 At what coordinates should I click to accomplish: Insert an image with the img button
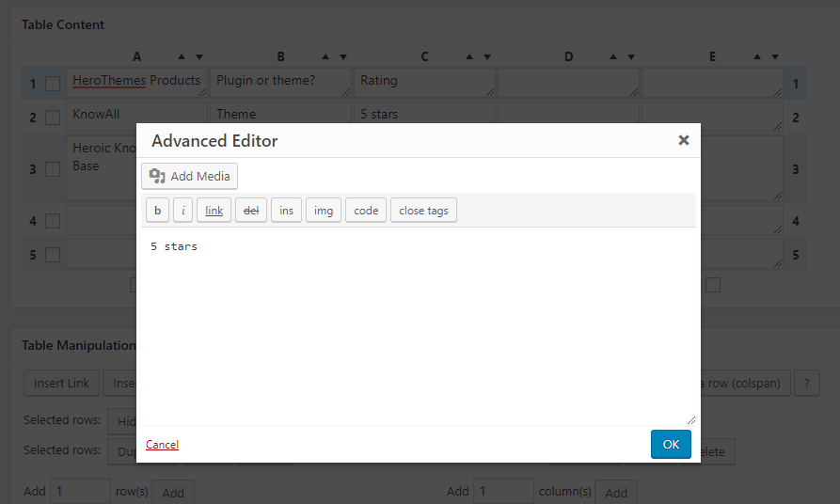pyautogui.click(x=324, y=211)
